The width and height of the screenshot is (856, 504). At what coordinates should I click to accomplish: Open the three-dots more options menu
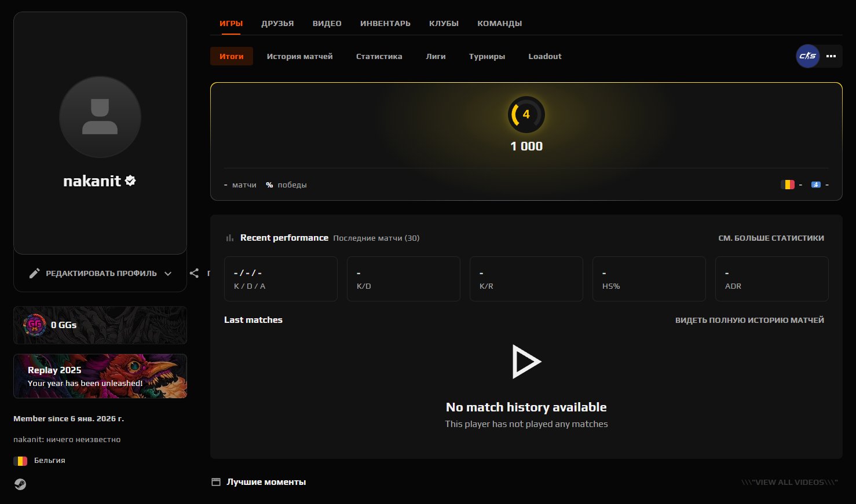point(831,56)
